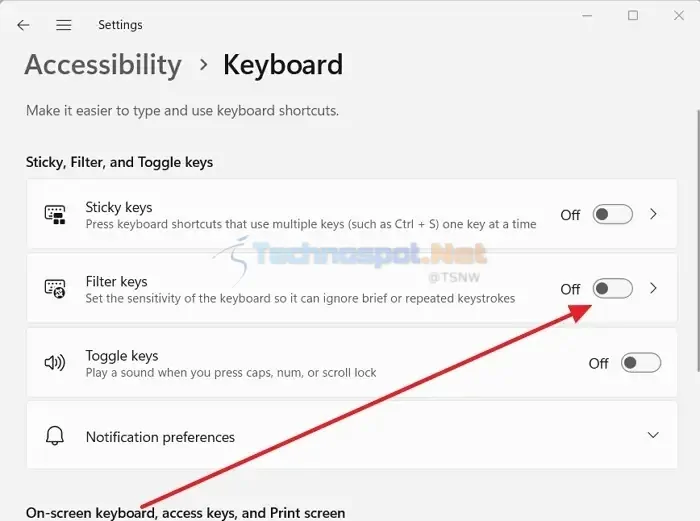
Task: Expand the Notification preferences section
Action: (653, 435)
